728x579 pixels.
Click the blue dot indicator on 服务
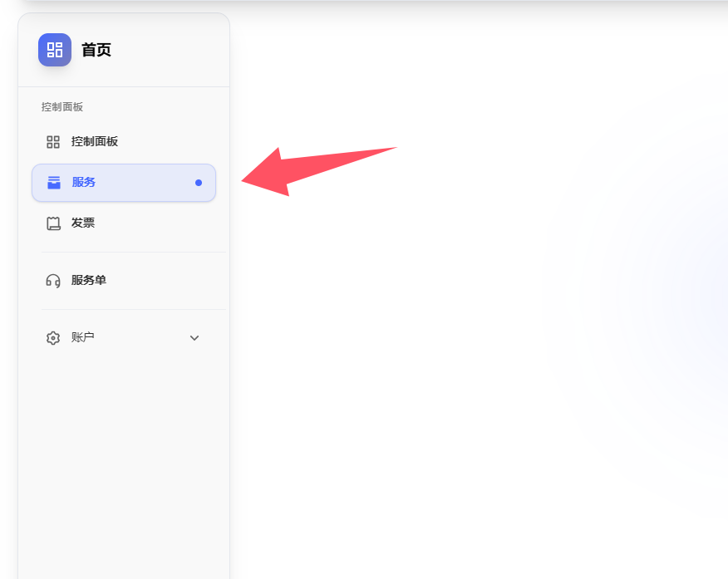pyautogui.click(x=199, y=183)
